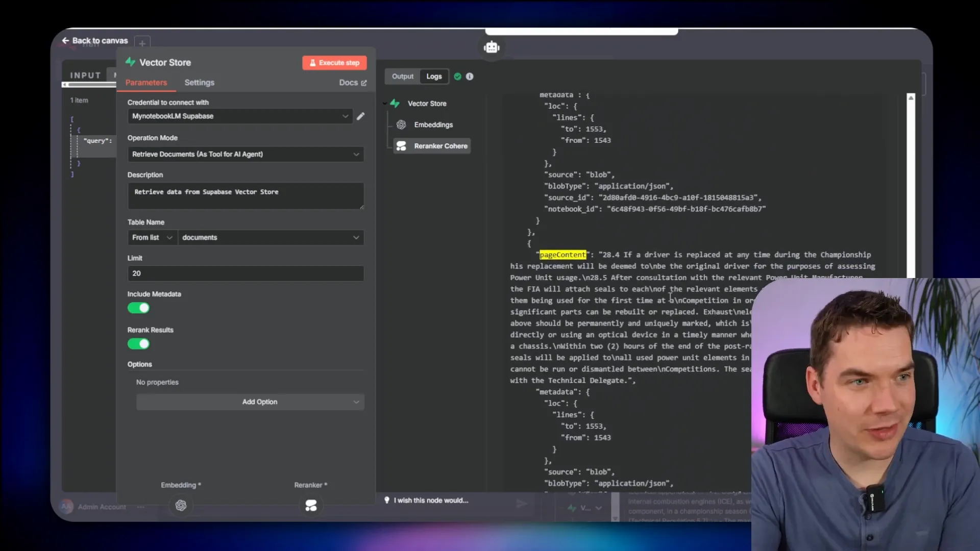Open the Parameters tab
This screenshot has height=551, width=980.
(146, 83)
